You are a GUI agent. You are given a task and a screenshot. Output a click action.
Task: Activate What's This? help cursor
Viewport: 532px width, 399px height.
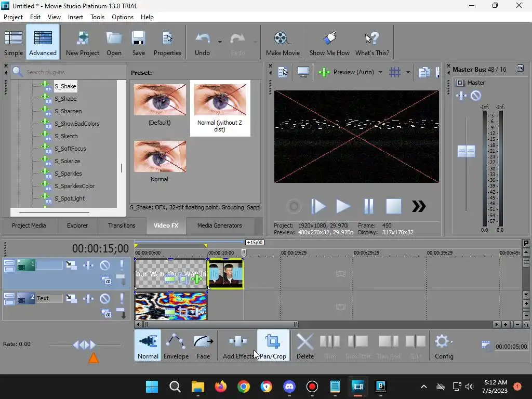(x=372, y=43)
